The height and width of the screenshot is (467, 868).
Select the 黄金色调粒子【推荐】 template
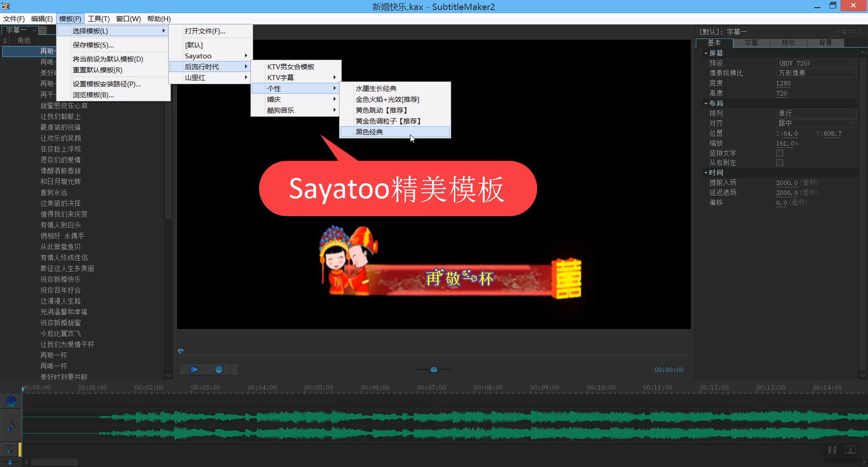[x=395, y=121]
